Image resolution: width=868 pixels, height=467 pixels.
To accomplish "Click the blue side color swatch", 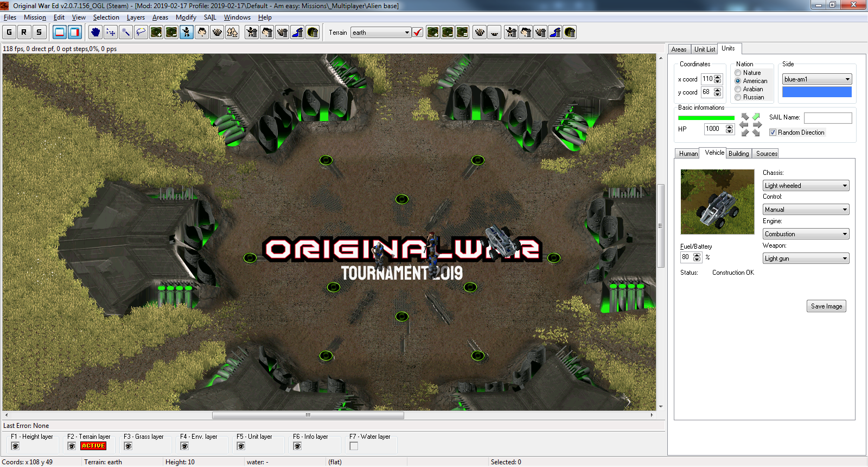I will (817, 92).
